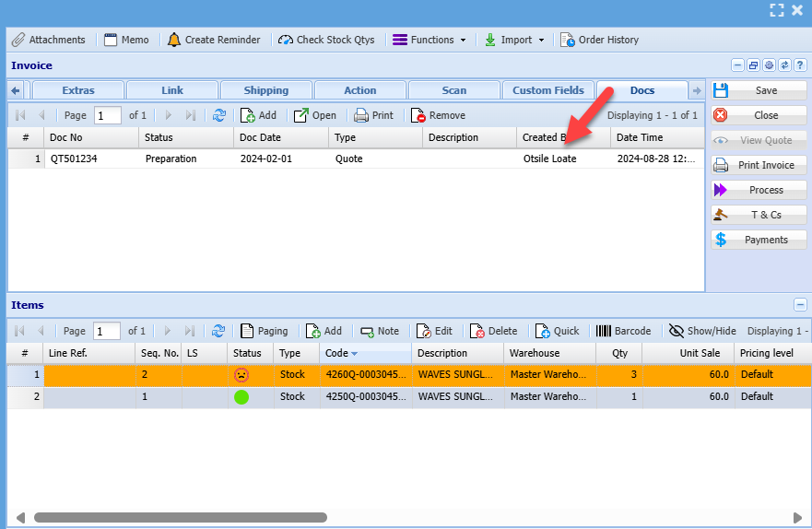
Task: Click the restore window icon in the Invoice header
Action: click(x=754, y=65)
